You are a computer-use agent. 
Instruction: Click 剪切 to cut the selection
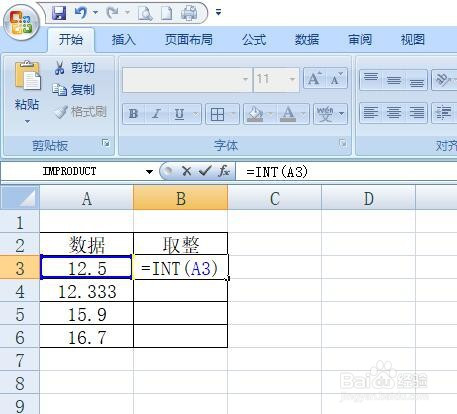[74, 68]
